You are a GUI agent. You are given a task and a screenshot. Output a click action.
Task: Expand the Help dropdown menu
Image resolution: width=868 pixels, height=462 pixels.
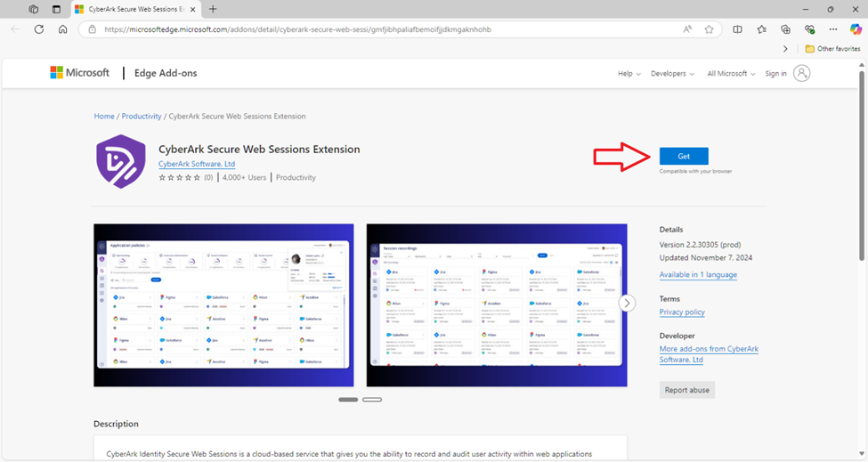629,74
